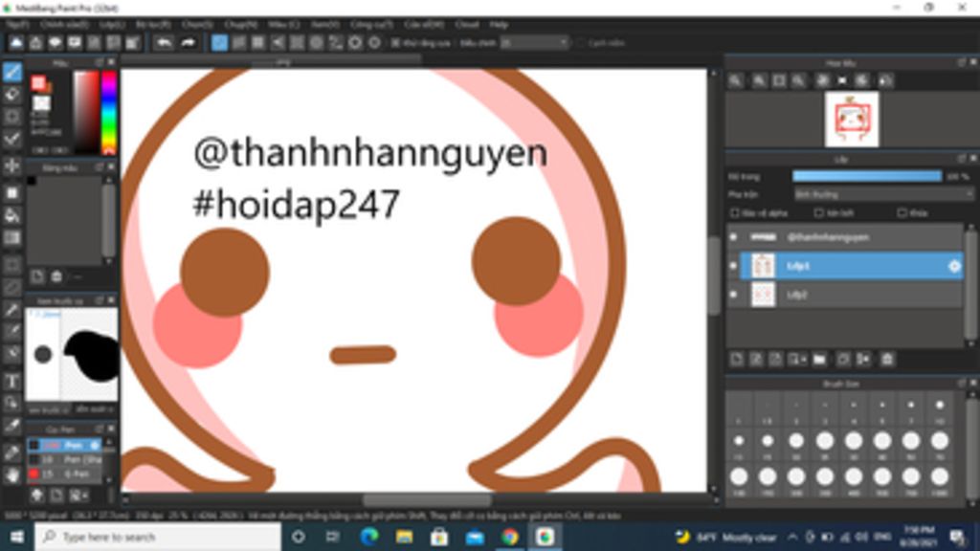Open the Cloud menu
The image size is (980, 551).
(467, 24)
